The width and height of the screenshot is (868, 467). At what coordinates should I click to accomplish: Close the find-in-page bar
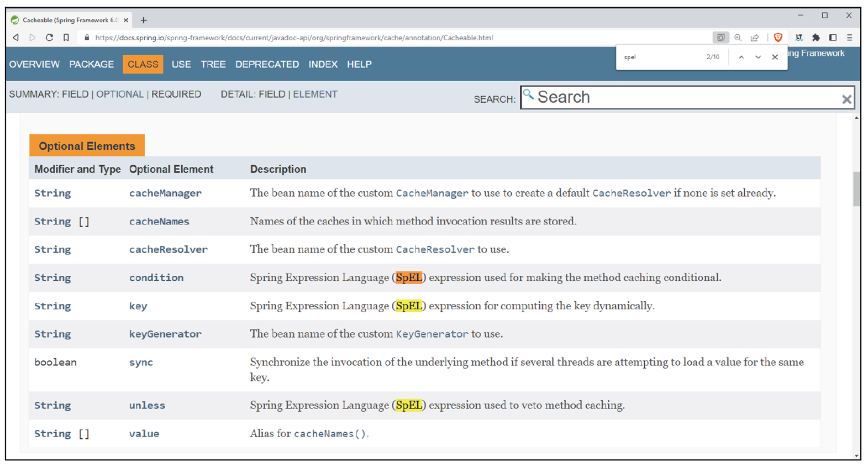click(x=775, y=57)
